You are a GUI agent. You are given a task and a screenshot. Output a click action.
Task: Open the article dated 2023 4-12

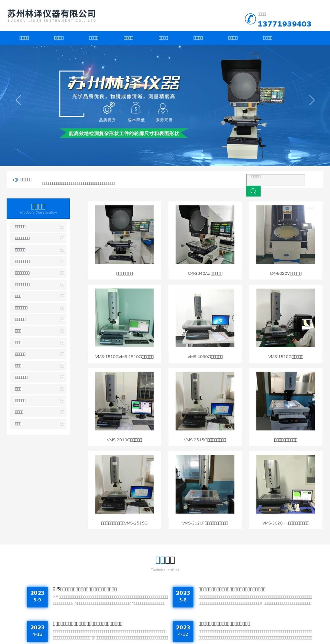(183, 631)
